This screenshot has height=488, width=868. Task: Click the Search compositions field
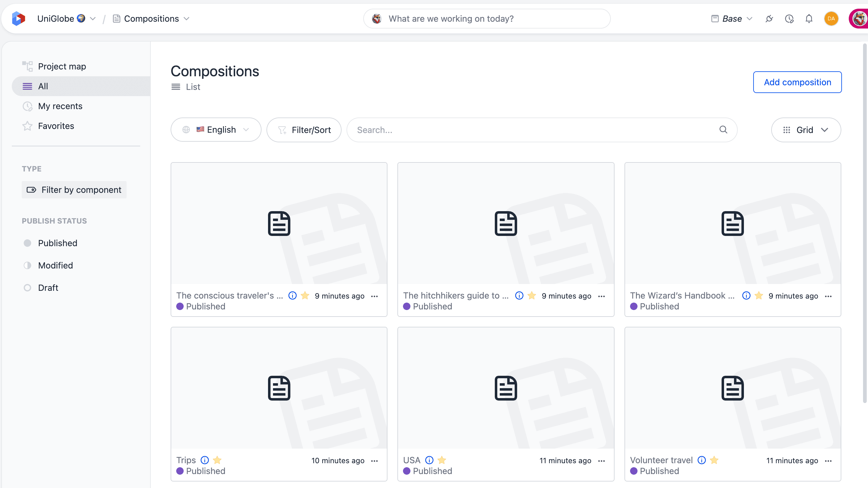(542, 130)
